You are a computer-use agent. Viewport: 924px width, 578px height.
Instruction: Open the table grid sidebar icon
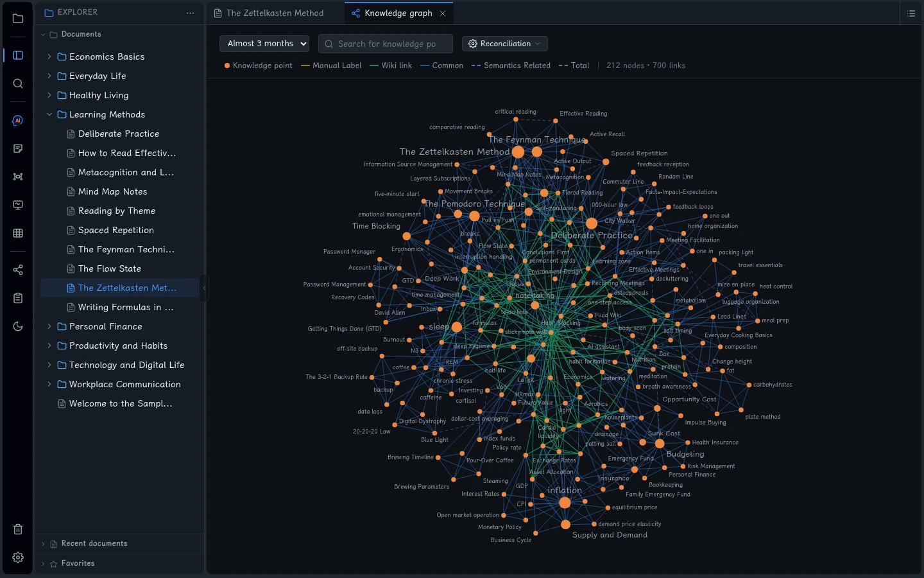click(18, 233)
